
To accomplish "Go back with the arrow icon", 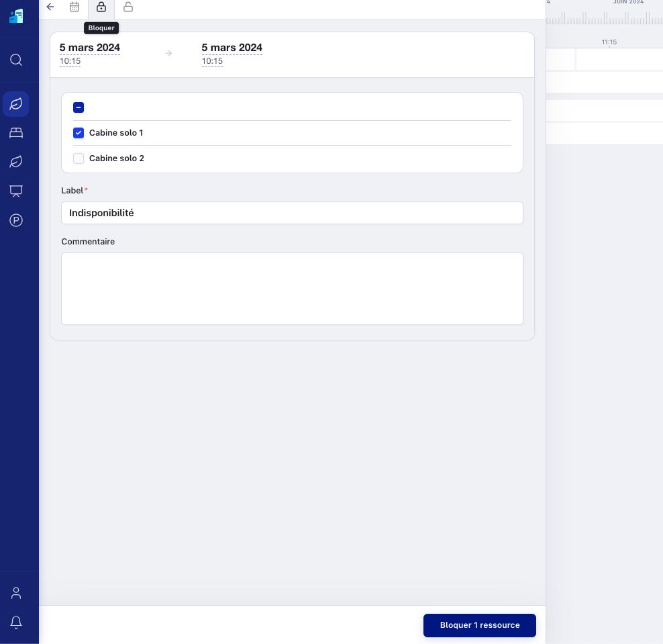I will 50,7.
